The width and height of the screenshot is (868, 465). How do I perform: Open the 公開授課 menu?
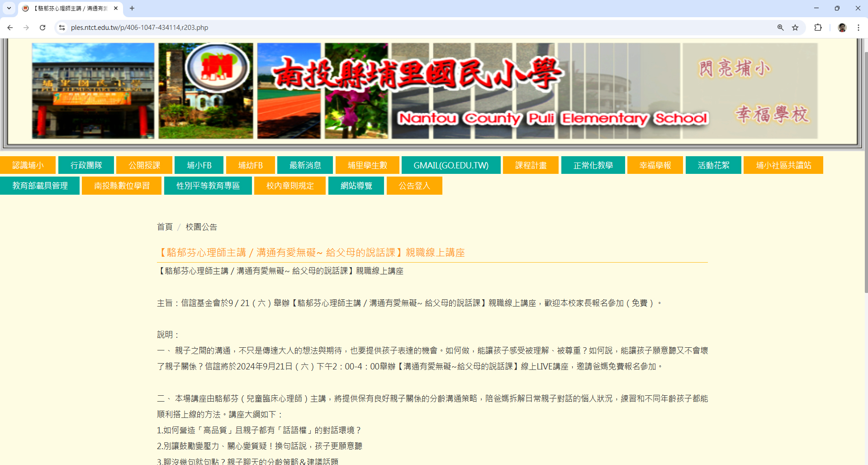[x=144, y=165]
